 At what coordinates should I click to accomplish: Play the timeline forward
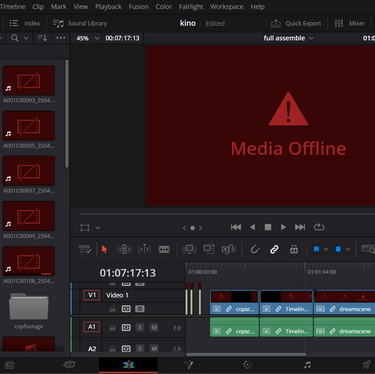click(x=283, y=227)
